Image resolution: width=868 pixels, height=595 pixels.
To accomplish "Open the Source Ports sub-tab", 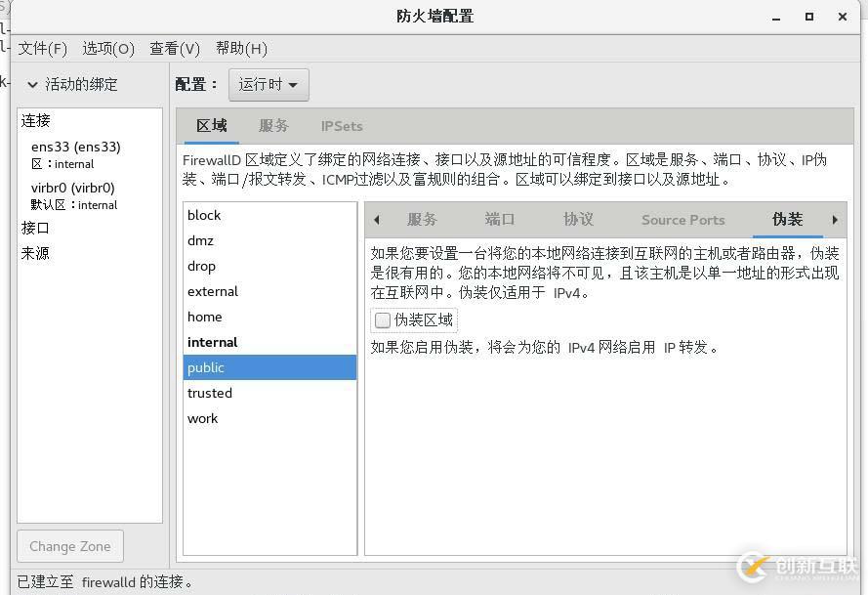I will [683, 220].
